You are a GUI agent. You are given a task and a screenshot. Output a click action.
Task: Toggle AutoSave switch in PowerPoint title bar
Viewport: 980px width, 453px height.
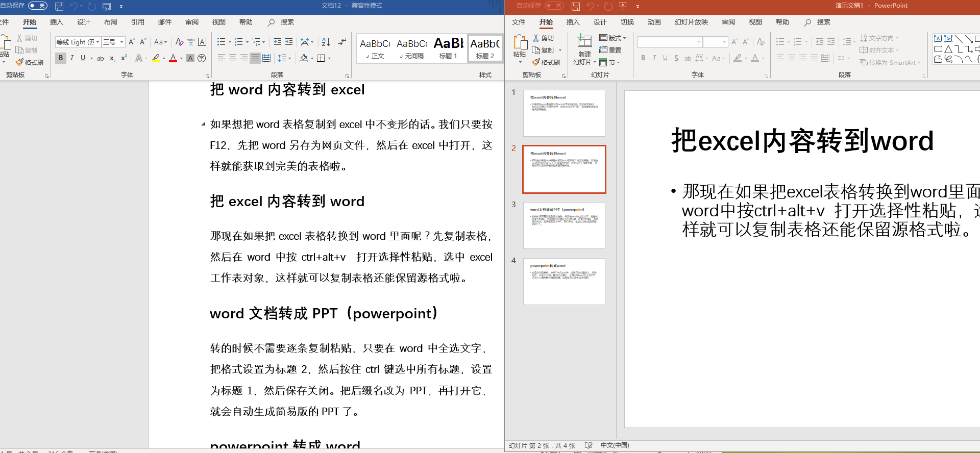click(554, 6)
